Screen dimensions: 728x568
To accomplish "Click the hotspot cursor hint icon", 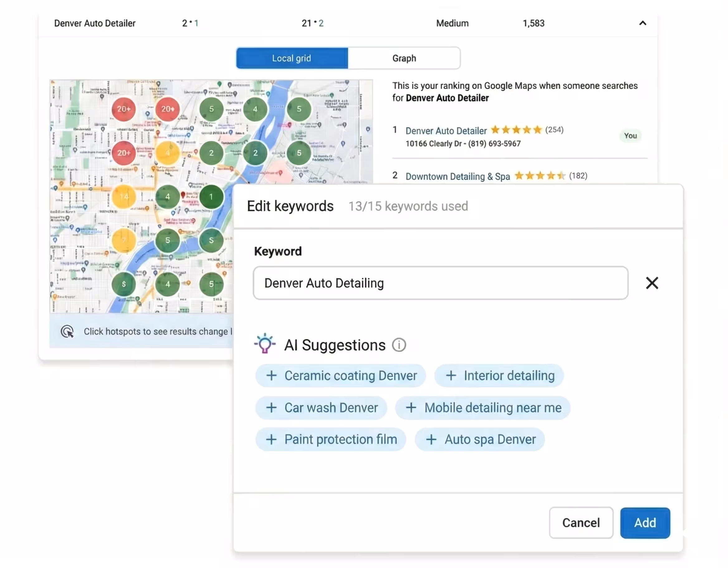I will coord(67,331).
